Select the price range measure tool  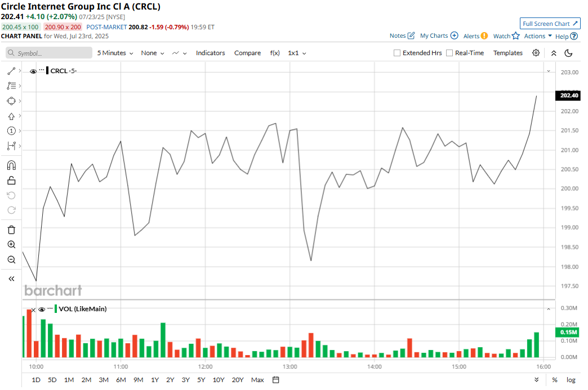coord(11,146)
